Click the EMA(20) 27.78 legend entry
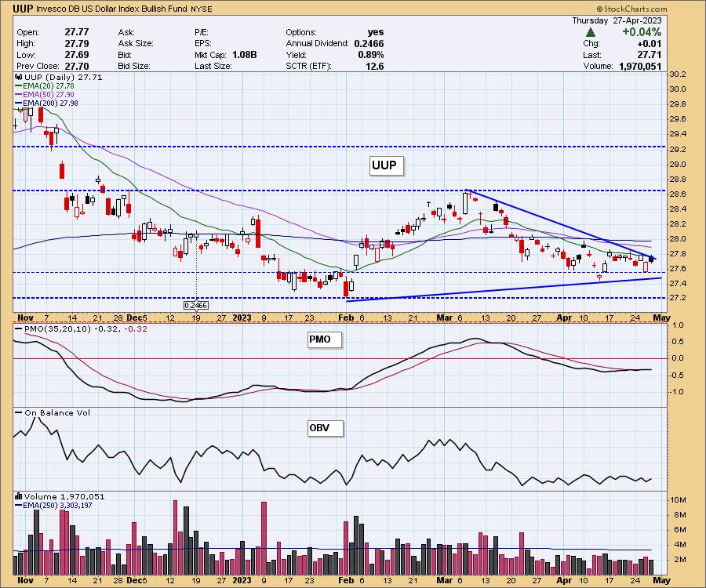Viewport: 706px width, 588px height. 45,86
